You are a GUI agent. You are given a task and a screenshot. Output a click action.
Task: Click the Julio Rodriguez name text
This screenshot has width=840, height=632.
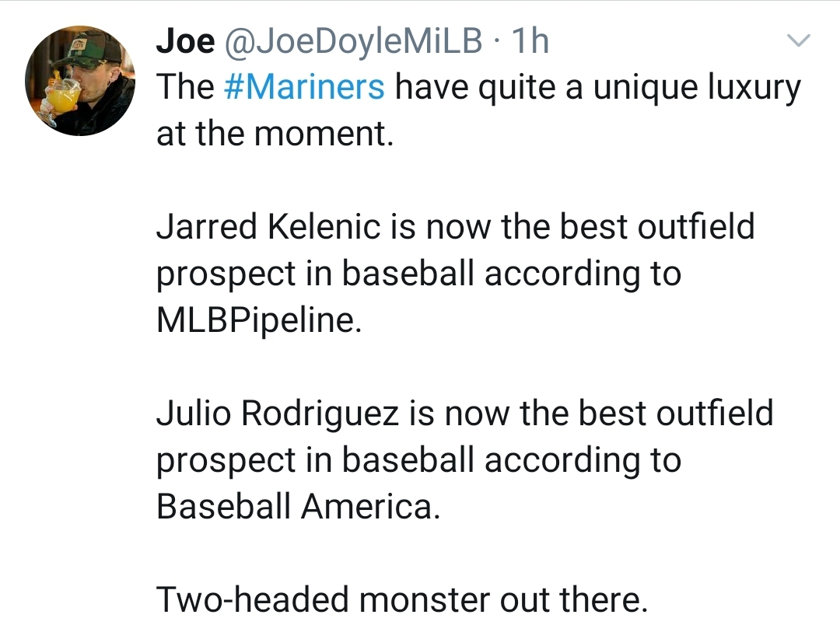pos(278,413)
